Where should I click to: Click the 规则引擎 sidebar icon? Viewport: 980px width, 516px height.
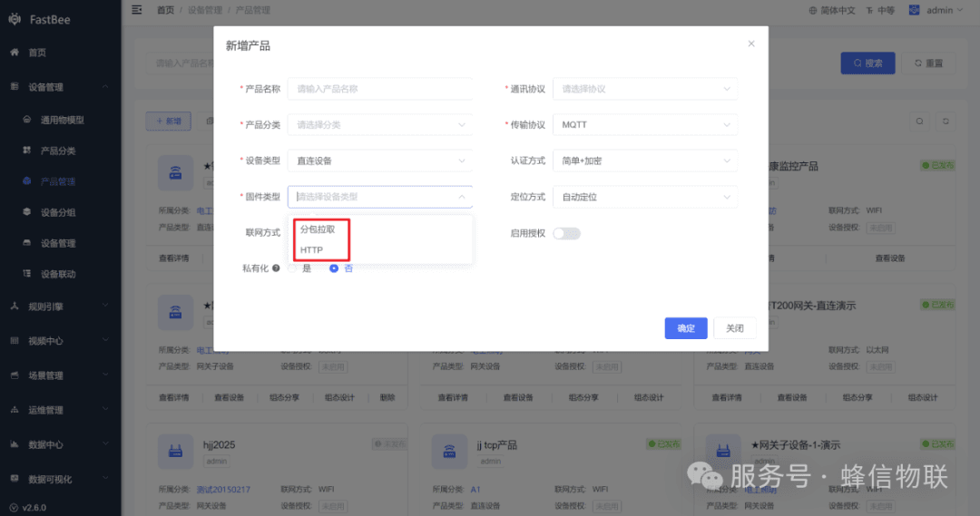(x=15, y=307)
